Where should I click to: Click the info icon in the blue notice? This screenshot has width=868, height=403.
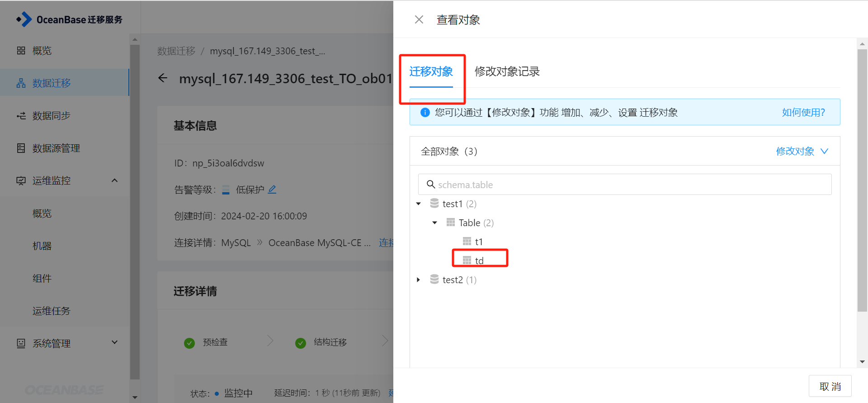(425, 112)
